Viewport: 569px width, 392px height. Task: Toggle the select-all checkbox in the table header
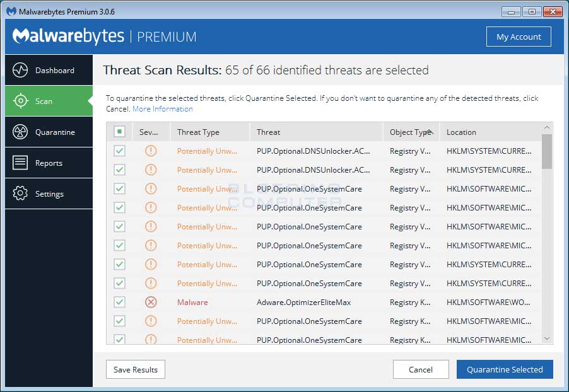119,131
